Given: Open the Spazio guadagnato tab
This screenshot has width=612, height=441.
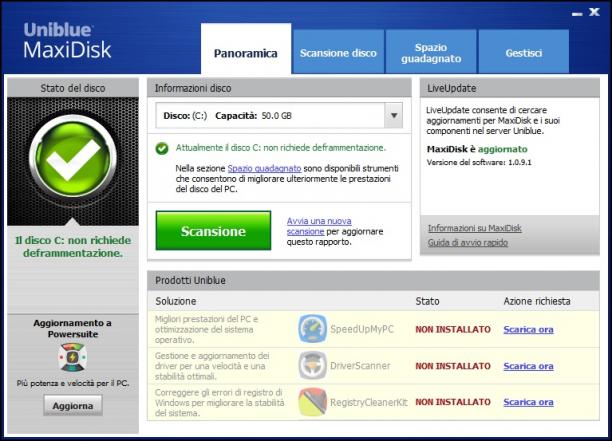Looking at the screenshot, I should point(431,52).
